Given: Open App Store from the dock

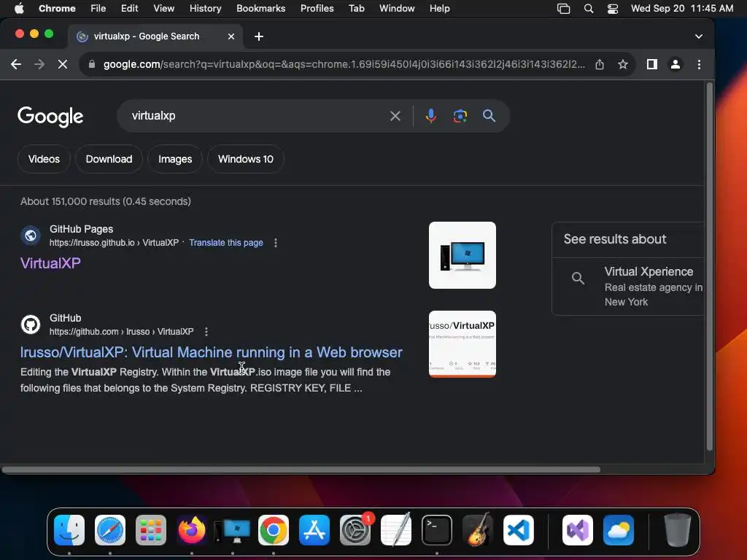Looking at the screenshot, I should [x=314, y=530].
